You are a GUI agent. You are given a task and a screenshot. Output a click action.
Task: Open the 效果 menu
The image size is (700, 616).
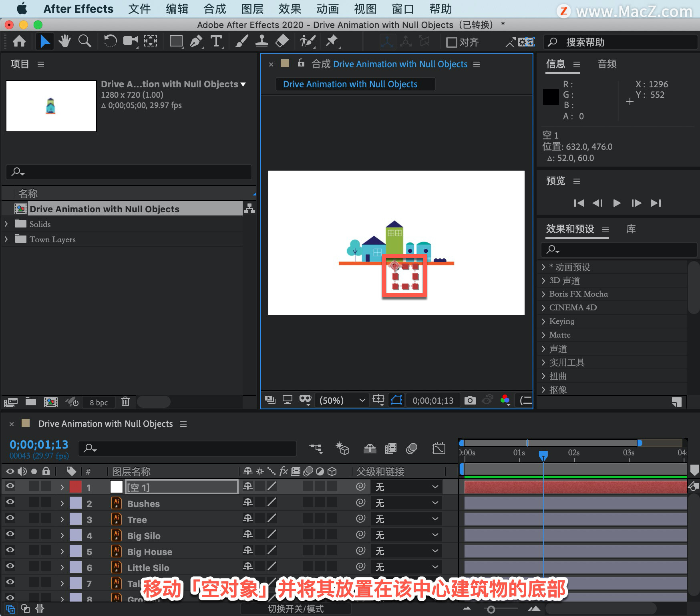click(290, 9)
